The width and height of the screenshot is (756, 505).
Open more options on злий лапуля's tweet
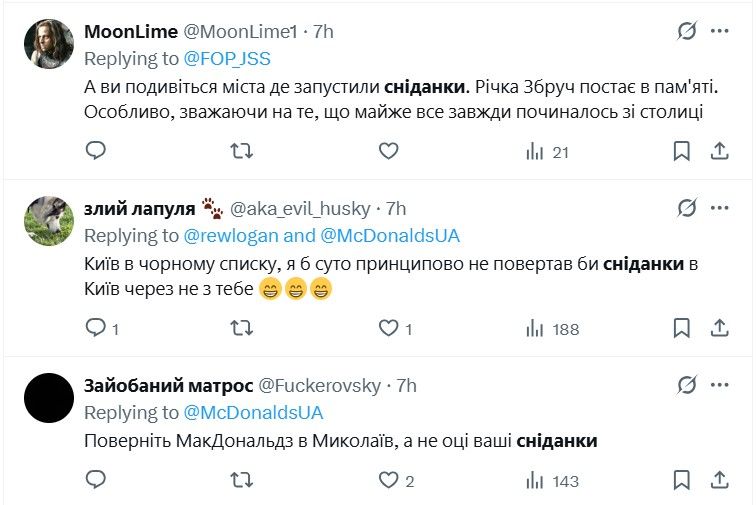[719, 208]
